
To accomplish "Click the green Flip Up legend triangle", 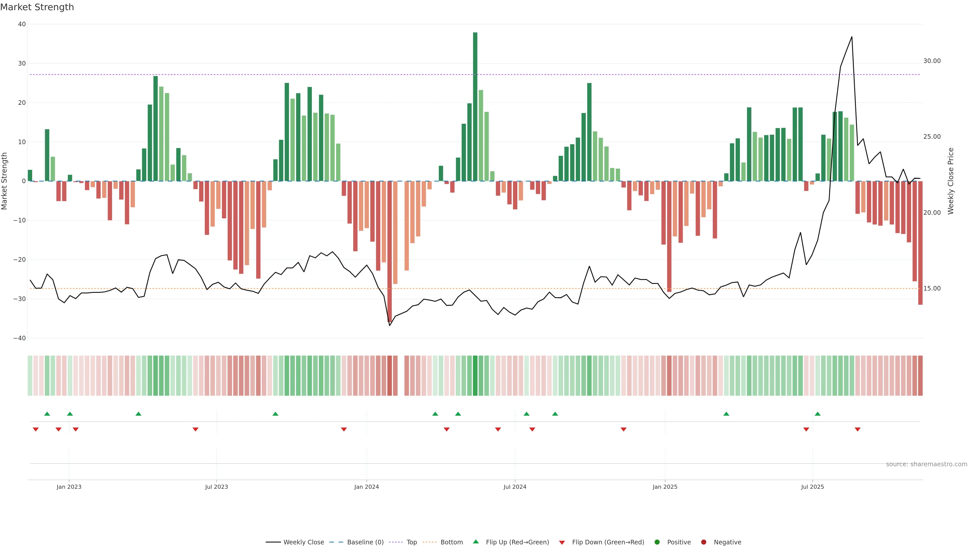I will (x=475, y=542).
